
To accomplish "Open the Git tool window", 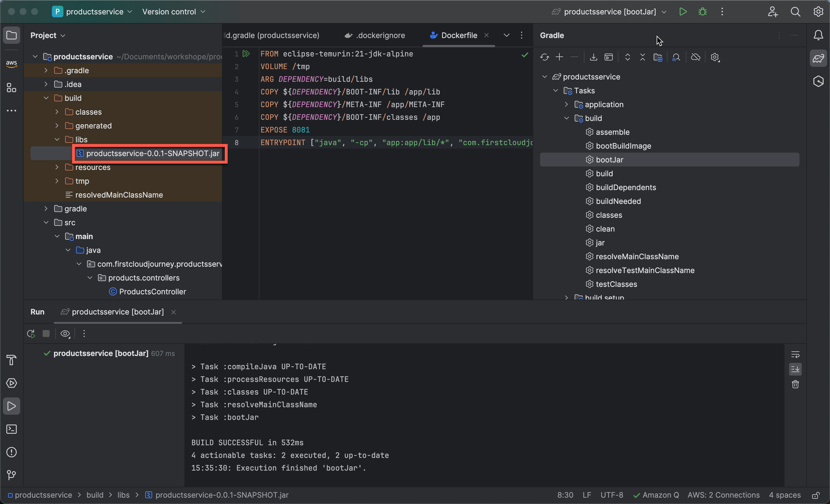I will (x=12, y=475).
